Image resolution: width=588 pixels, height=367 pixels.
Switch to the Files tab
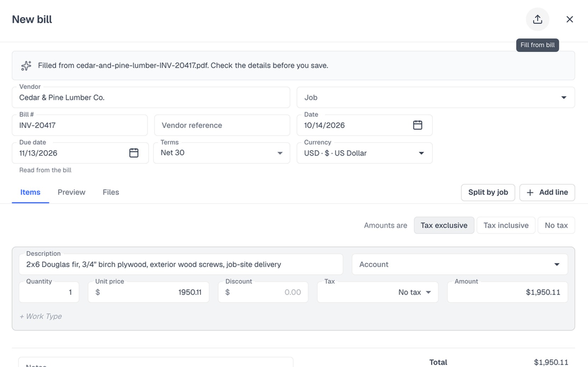click(111, 192)
